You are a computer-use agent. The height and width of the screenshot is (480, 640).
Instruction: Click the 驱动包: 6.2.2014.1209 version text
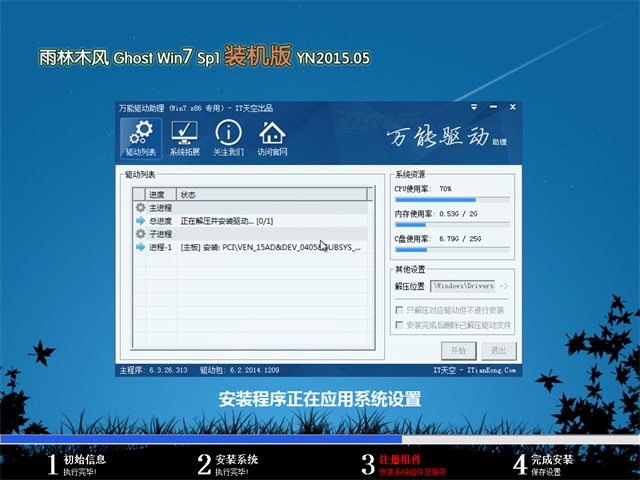pyautogui.click(x=240, y=370)
